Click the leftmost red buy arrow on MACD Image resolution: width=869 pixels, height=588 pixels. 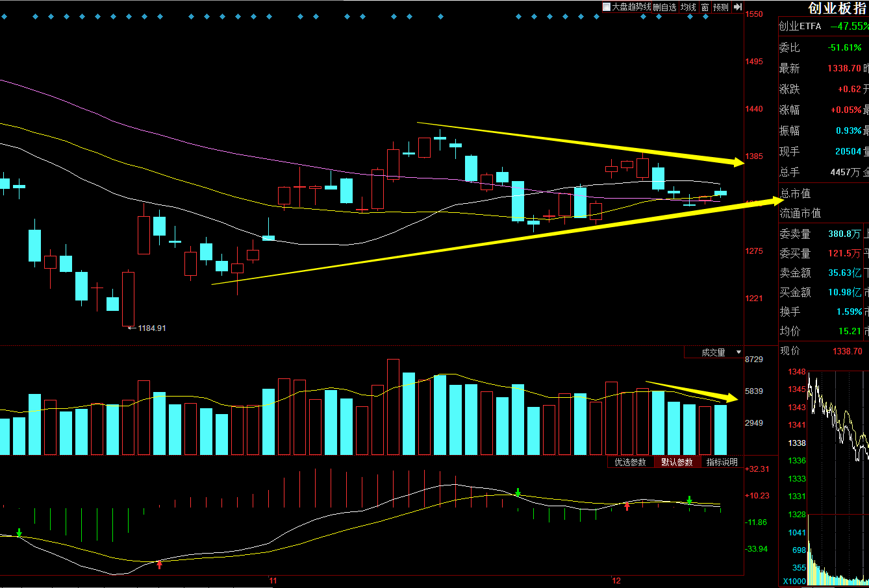point(159,565)
